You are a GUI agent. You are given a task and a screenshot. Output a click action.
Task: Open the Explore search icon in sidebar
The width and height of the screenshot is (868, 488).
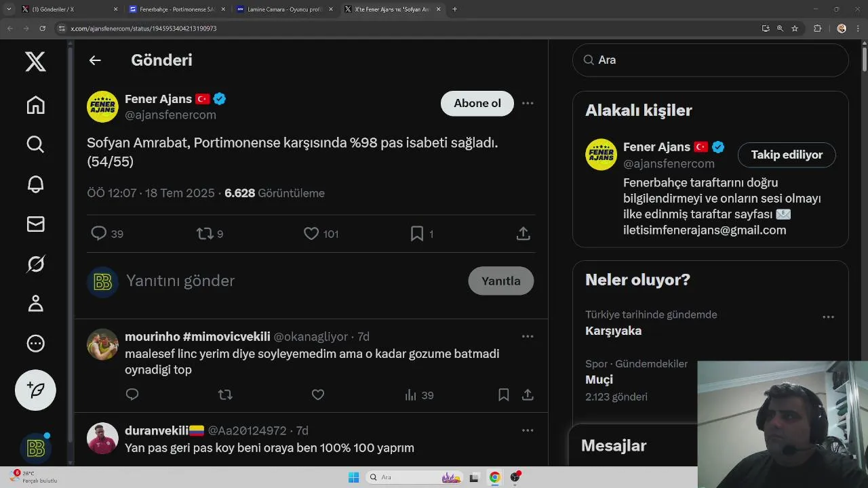(x=35, y=144)
